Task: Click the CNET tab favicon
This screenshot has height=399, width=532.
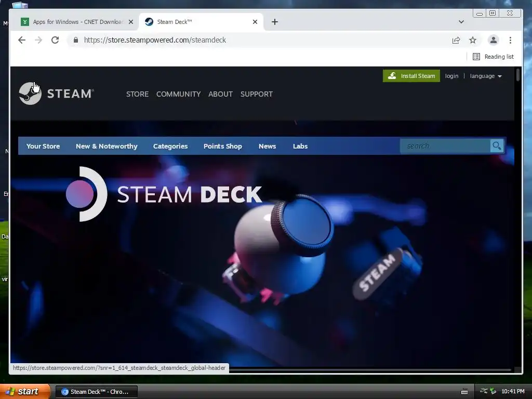Action: pos(25,22)
